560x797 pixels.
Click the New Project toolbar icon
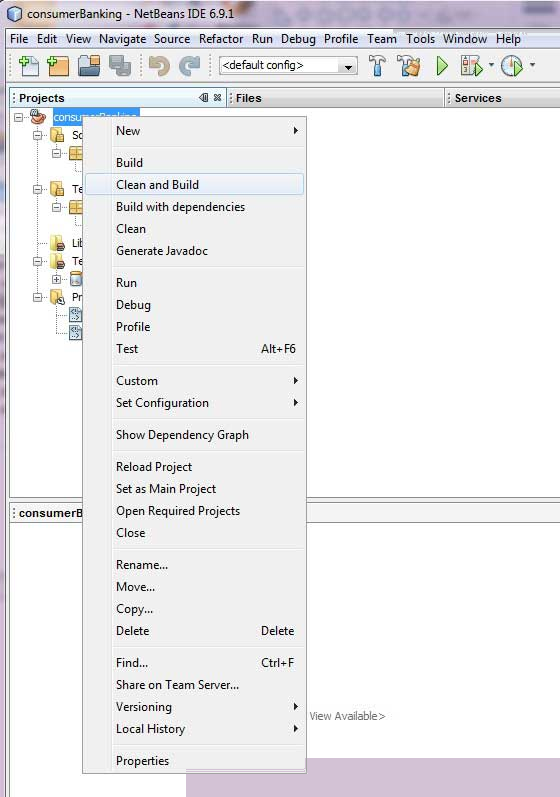click(x=58, y=66)
